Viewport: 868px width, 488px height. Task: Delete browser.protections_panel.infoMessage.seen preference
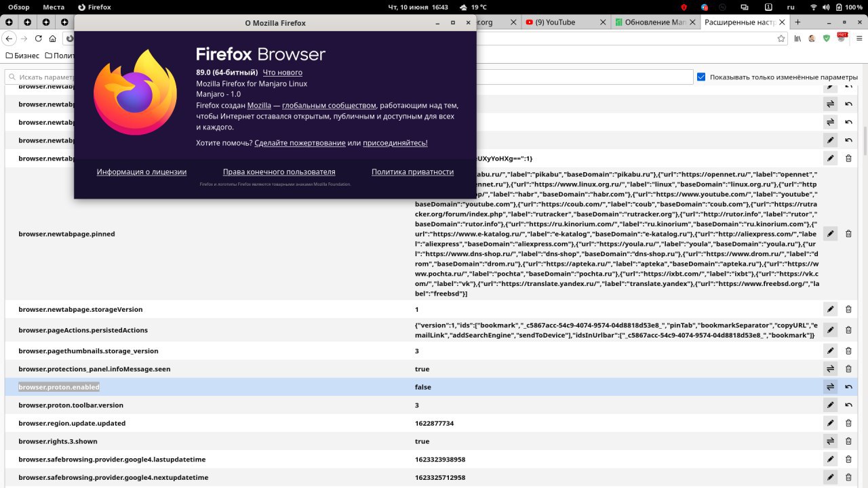(x=848, y=369)
